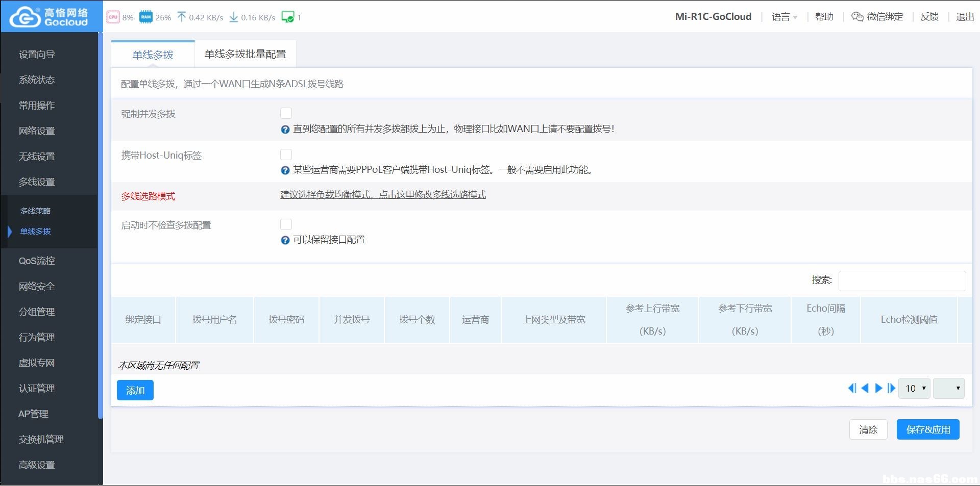Viewport: 980px width, 486px height.
Task: Click the CPU usage icon
Action: [x=113, y=17]
